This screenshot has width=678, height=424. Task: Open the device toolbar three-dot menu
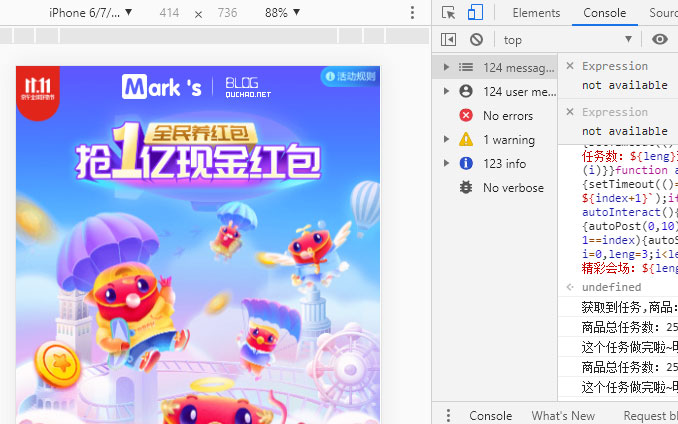[413, 13]
